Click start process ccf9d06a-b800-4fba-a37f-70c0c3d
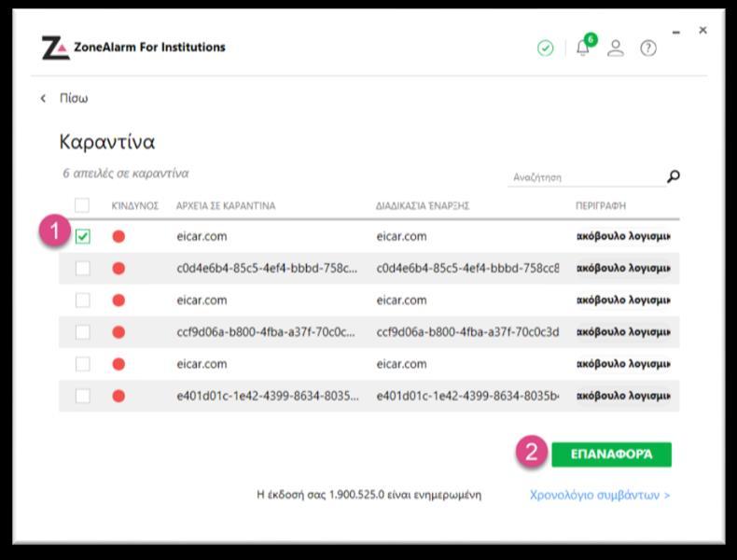The width and height of the screenshot is (737, 560). click(467, 332)
